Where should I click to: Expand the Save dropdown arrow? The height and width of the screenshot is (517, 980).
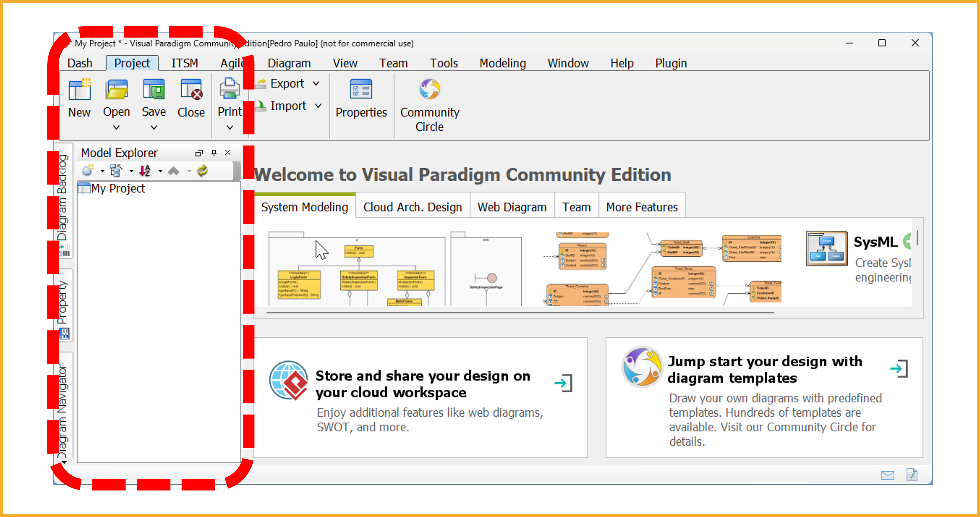tap(154, 128)
